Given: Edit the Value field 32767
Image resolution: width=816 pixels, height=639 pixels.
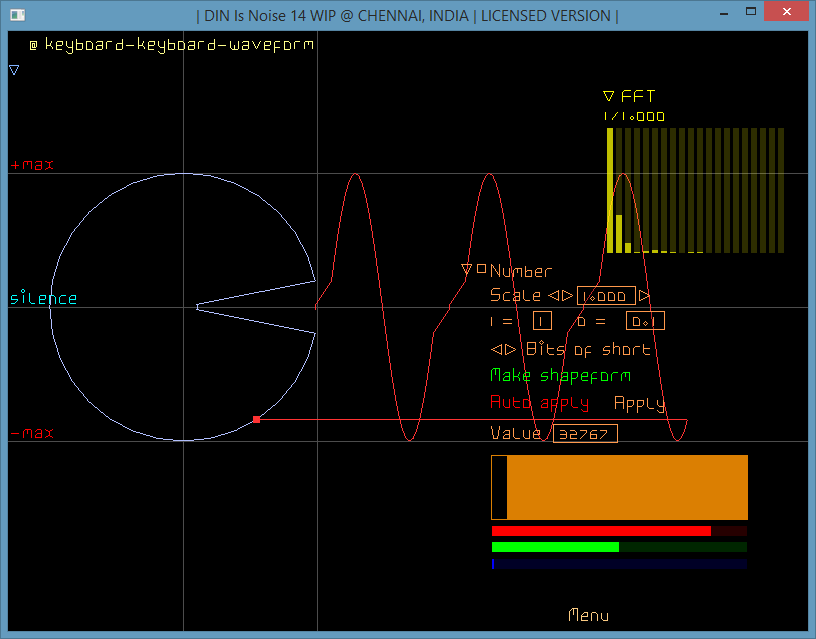Looking at the screenshot, I should [x=585, y=433].
